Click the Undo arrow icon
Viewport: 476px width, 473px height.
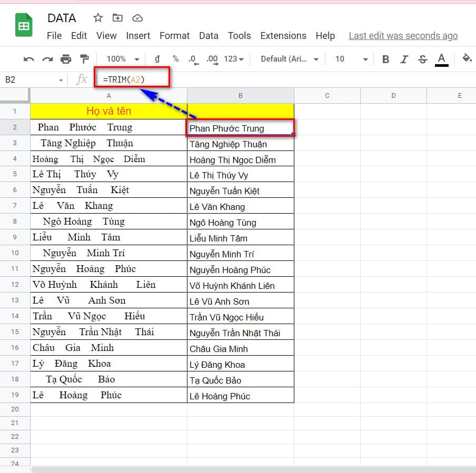coord(29,59)
